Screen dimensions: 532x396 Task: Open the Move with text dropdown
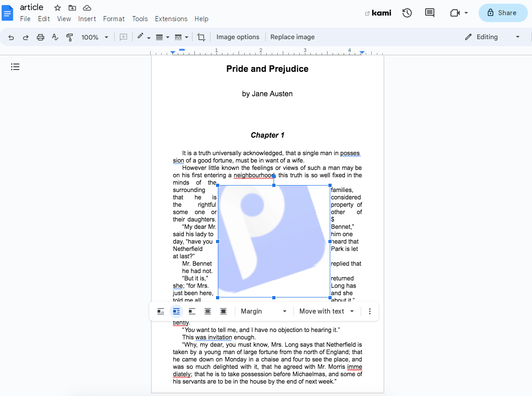coord(326,311)
